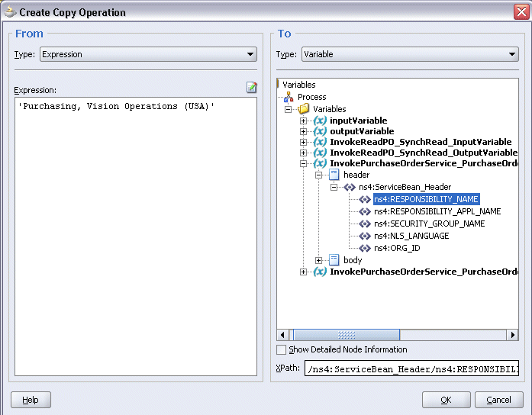Click the XPath input field
The width and height of the screenshot is (532, 415).
pos(411,369)
